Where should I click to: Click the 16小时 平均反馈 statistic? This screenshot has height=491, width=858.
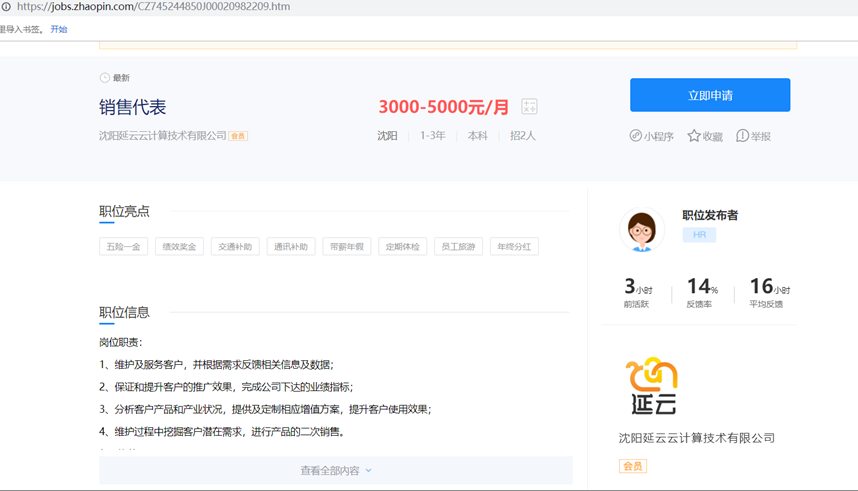coord(769,293)
